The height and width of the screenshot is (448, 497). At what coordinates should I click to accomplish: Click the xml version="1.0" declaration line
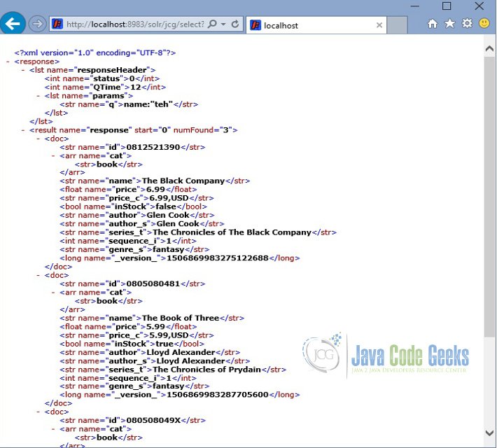(x=94, y=52)
